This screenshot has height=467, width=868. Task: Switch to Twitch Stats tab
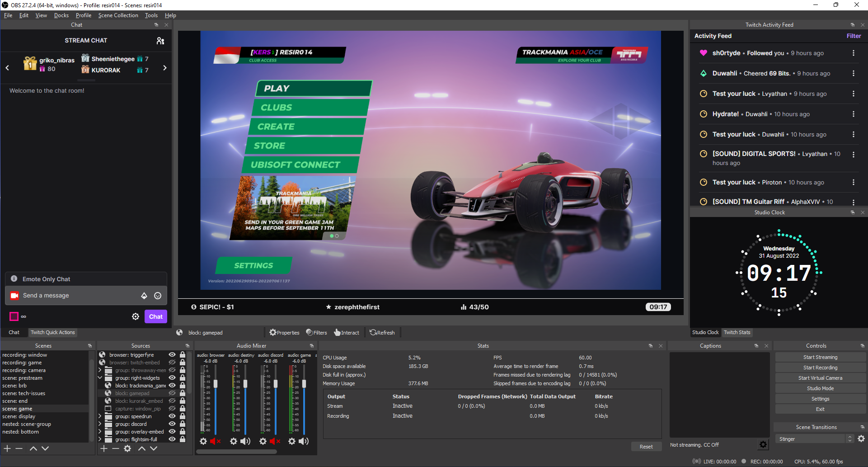(x=737, y=332)
